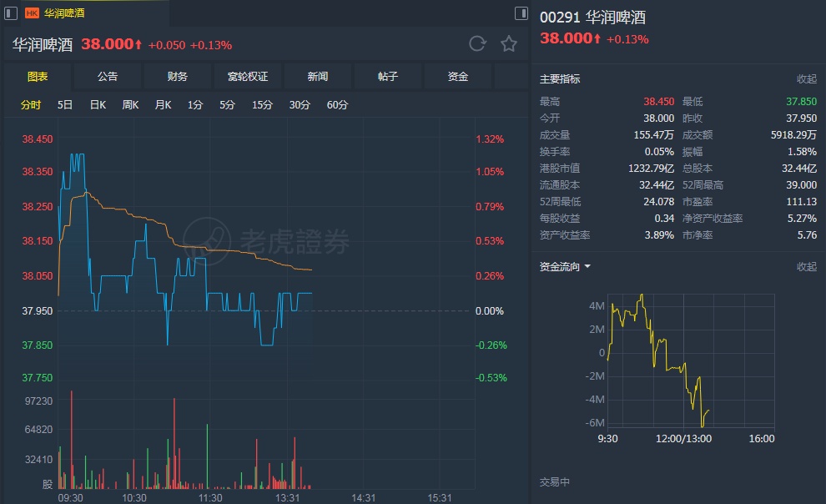The width and height of the screenshot is (826, 504).
Task: Switch to the 新闻 tab
Action: click(x=318, y=77)
